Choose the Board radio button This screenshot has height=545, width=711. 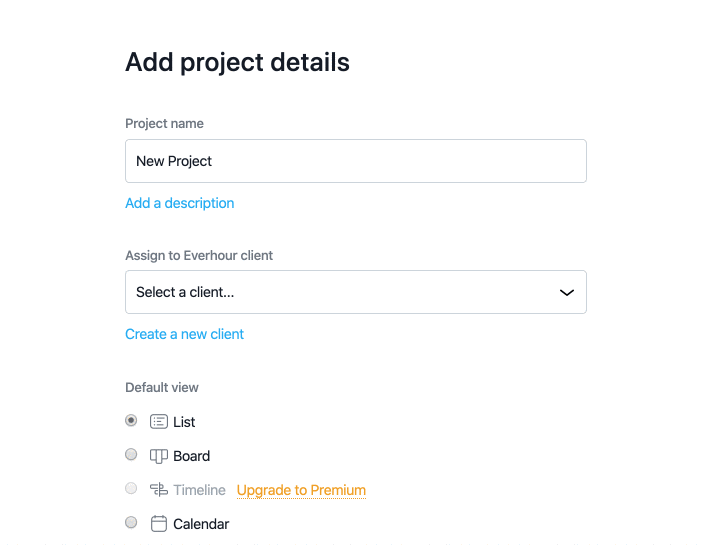click(131, 455)
